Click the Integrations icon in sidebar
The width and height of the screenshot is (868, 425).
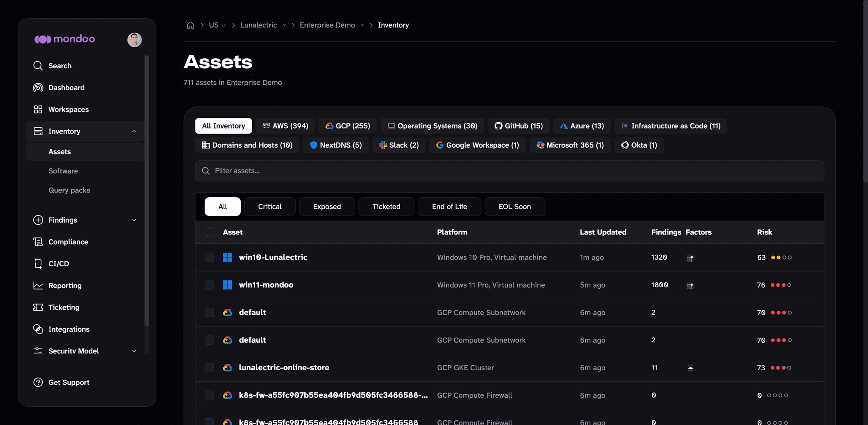click(x=38, y=329)
